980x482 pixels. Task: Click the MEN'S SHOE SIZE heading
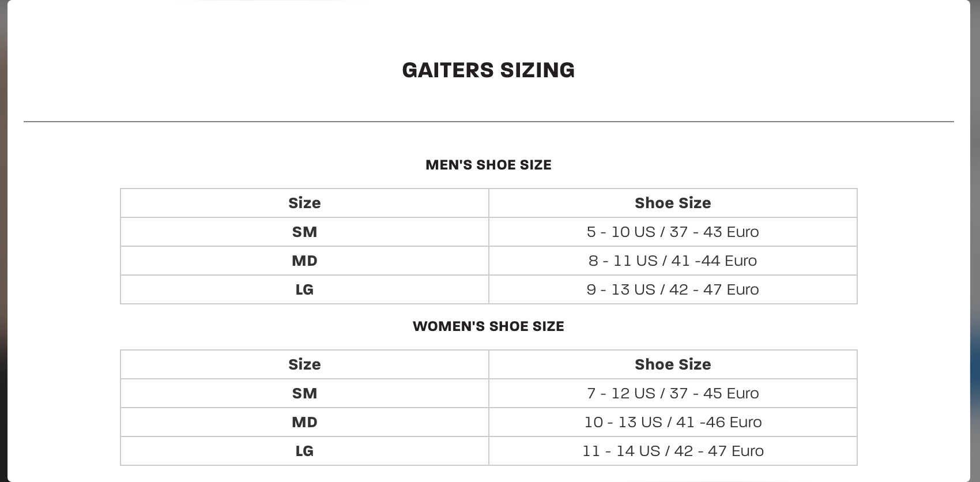coord(488,165)
